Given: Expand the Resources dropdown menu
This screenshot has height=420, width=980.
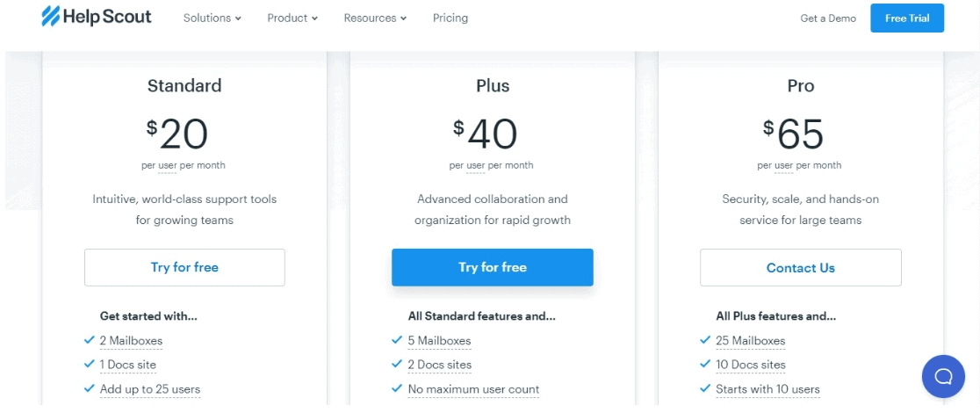Looking at the screenshot, I should [375, 18].
